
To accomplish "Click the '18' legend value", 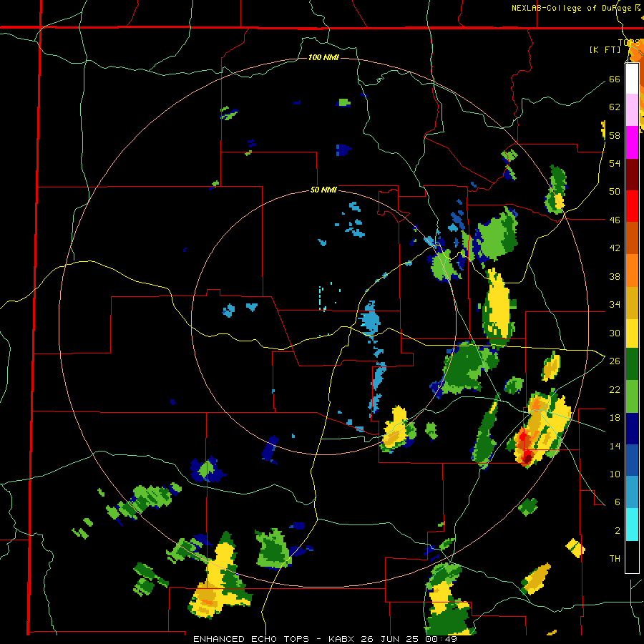I will point(615,418).
